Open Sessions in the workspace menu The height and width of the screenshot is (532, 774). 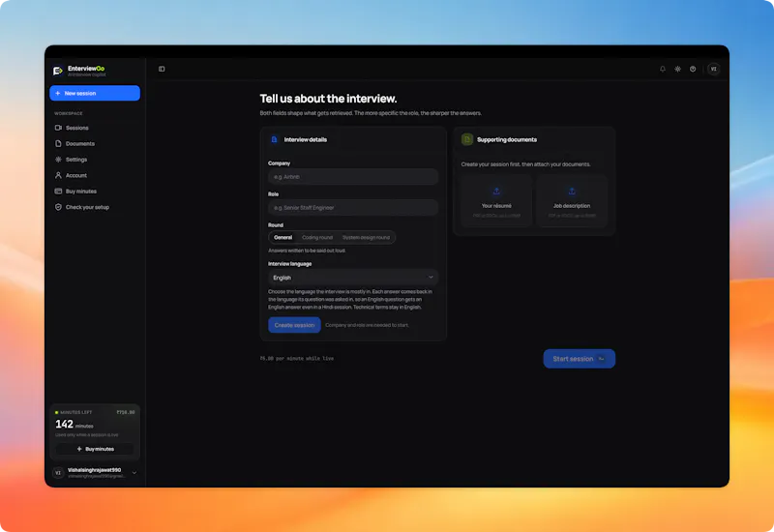point(95,128)
